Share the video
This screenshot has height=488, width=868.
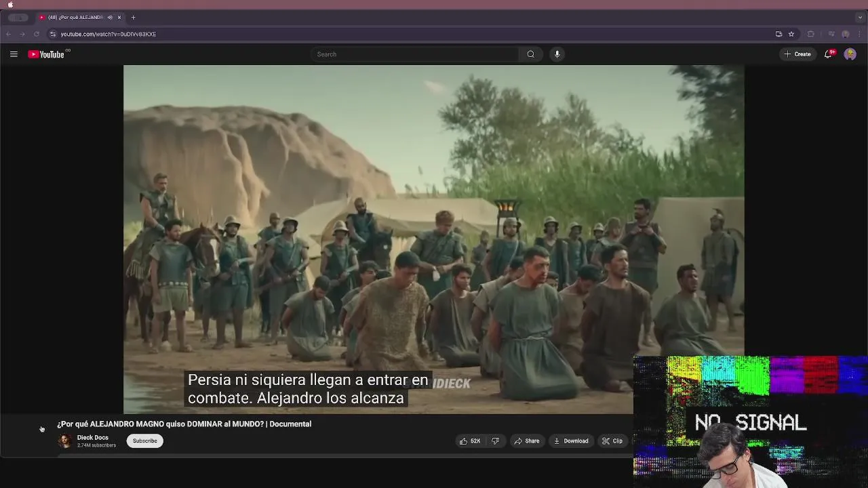click(x=527, y=441)
